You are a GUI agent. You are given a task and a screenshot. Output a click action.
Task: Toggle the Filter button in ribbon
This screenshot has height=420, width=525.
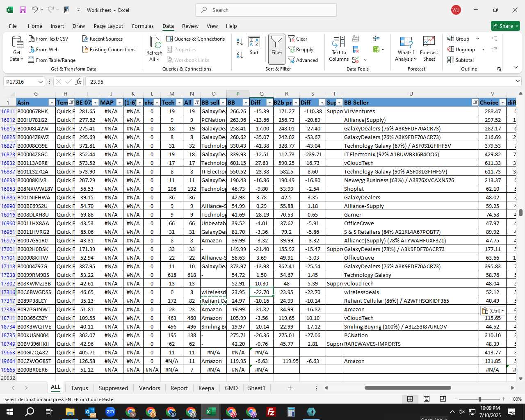click(277, 49)
